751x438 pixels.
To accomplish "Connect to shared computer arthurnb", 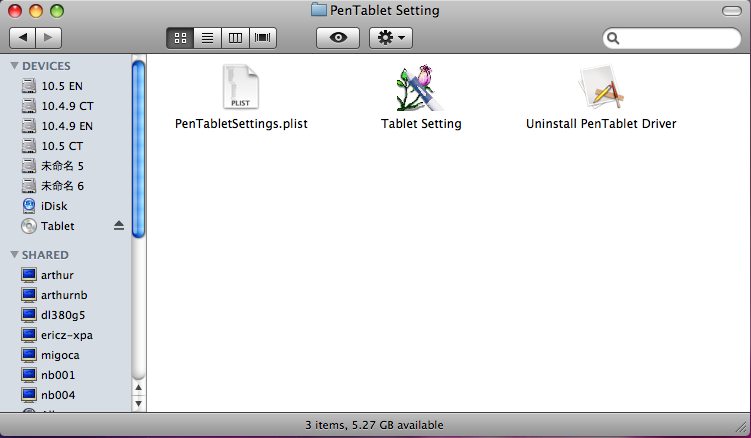I will point(66,295).
